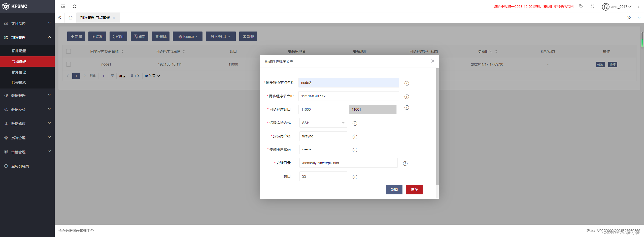Open the tab options dropdown chevron

[639, 18]
